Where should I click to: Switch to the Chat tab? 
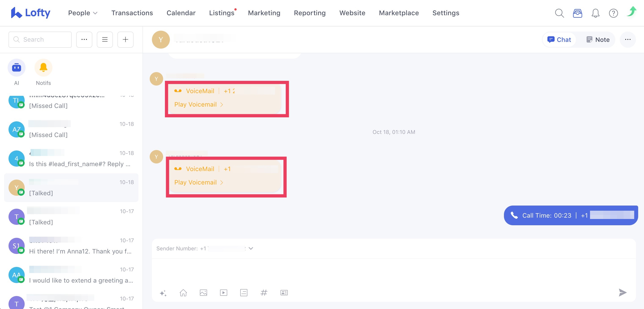[559, 39]
